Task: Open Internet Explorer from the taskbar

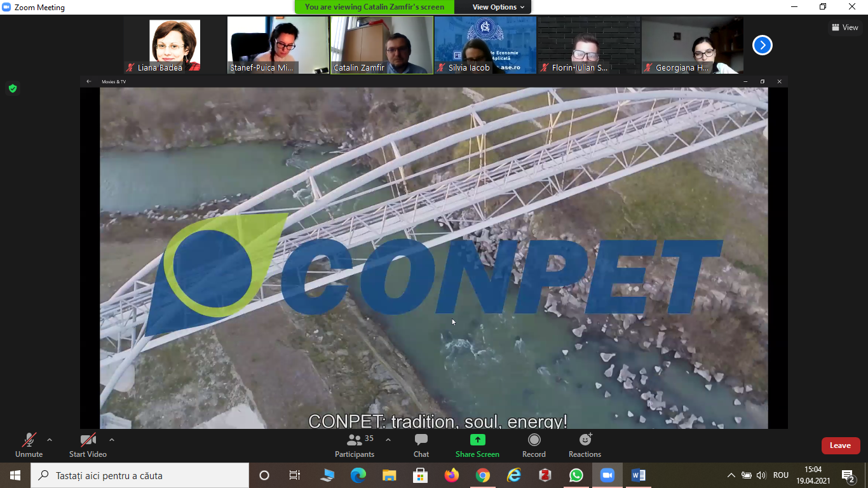Action: [x=513, y=475]
